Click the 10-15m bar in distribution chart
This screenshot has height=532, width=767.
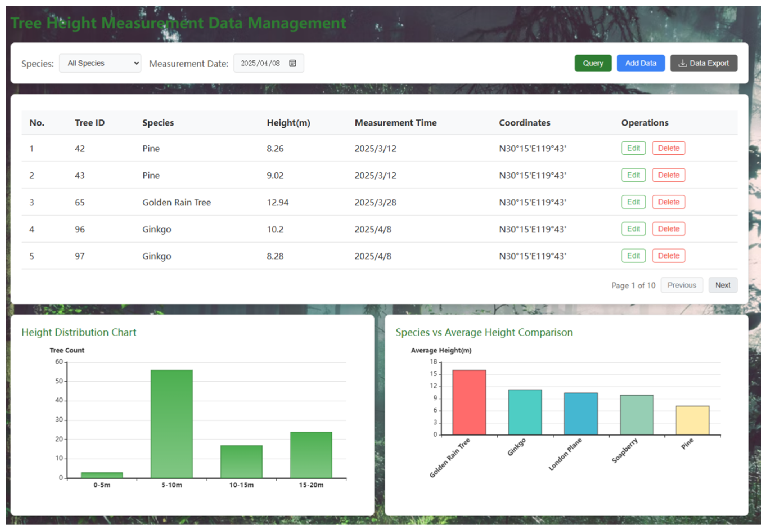coord(241,461)
